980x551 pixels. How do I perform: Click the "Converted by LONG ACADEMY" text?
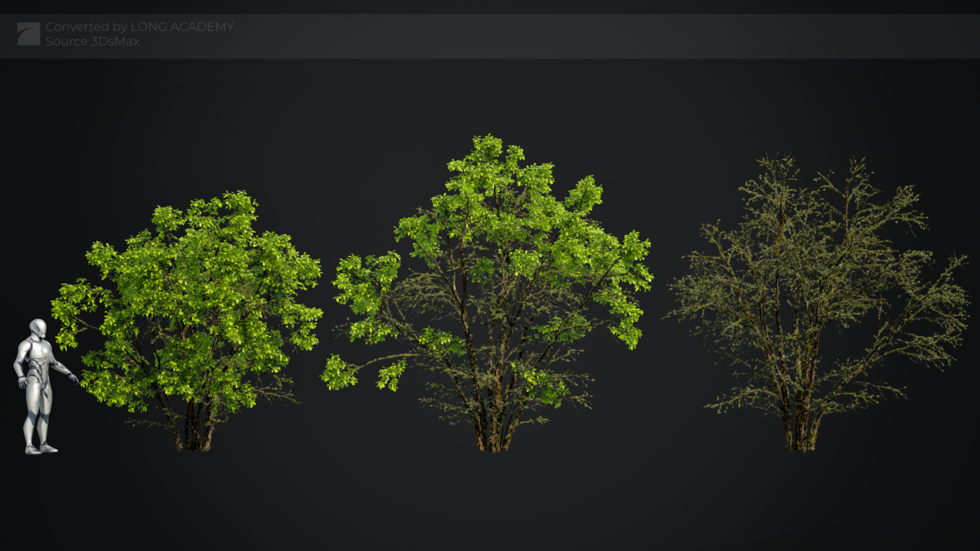click(140, 27)
